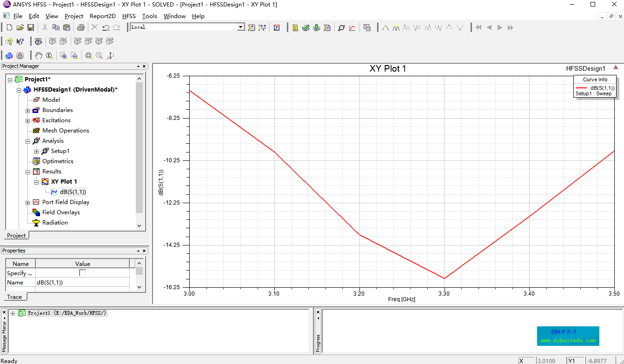624x364 pixels.
Task: Click the Fit All zoom icon
Action: click(x=88, y=56)
